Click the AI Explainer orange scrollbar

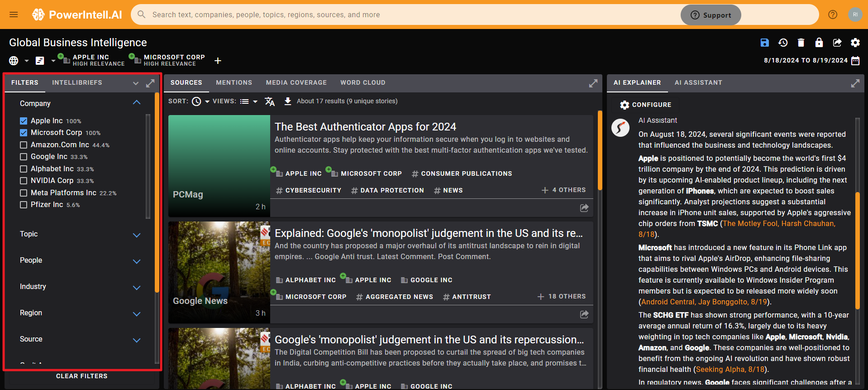857,250
